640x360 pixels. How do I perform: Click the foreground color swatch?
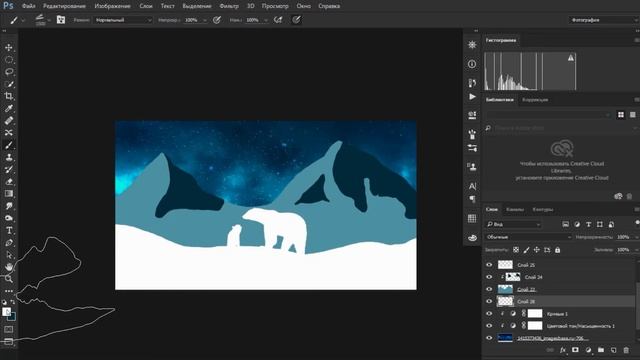pos(6,312)
